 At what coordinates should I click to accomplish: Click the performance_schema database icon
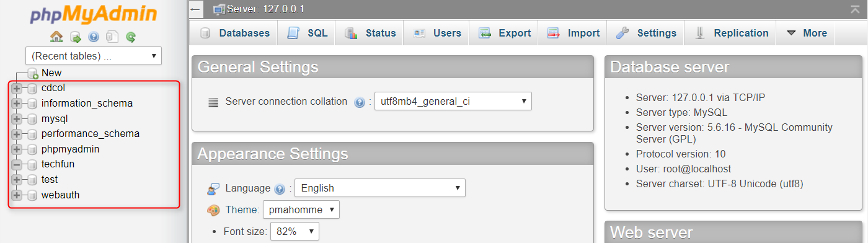(32, 134)
